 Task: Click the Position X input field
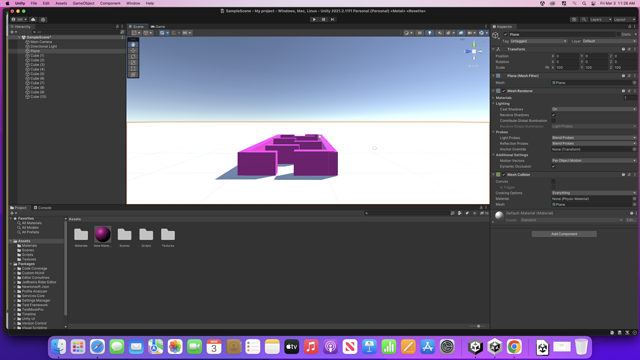click(567, 56)
